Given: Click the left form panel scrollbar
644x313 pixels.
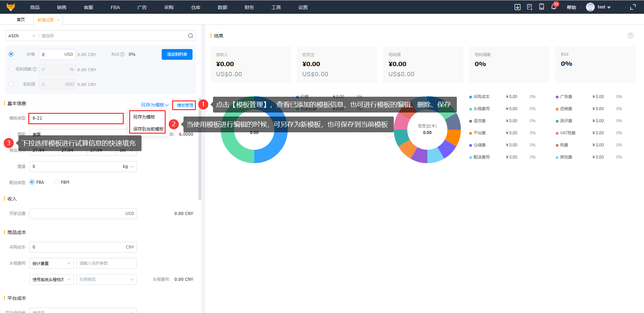Looking at the screenshot, I should click(x=200, y=149).
